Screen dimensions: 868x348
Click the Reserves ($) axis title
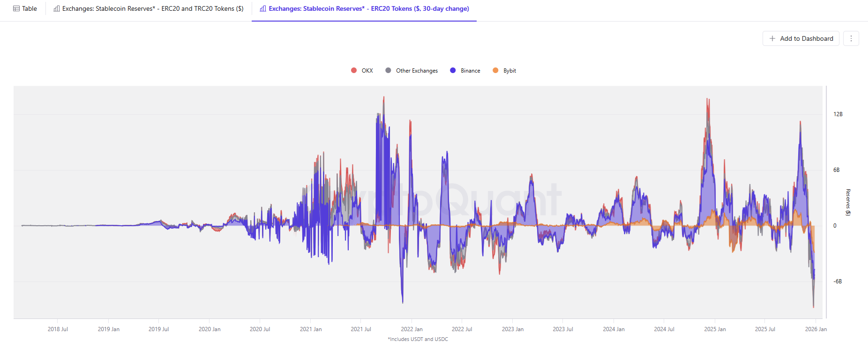click(x=848, y=202)
